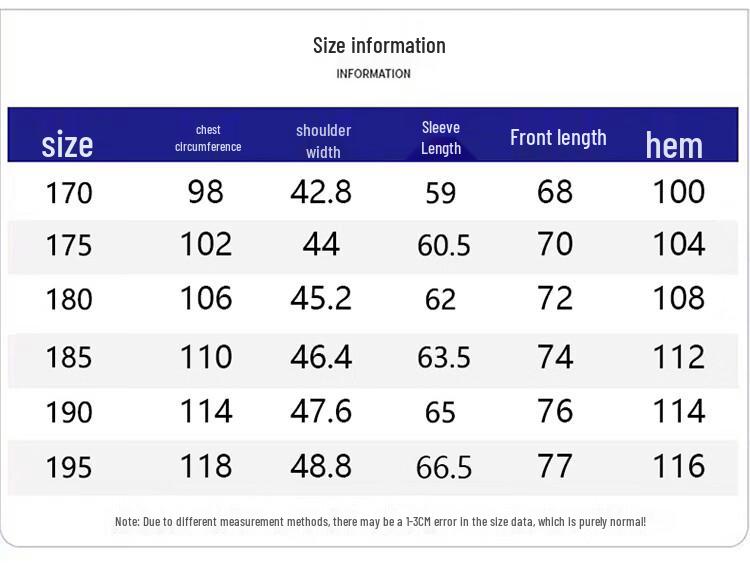Image resolution: width=750 pixels, height=563 pixels.
Task: Click the 'Sleeve Length' header
Action: [x=441, y=138]
